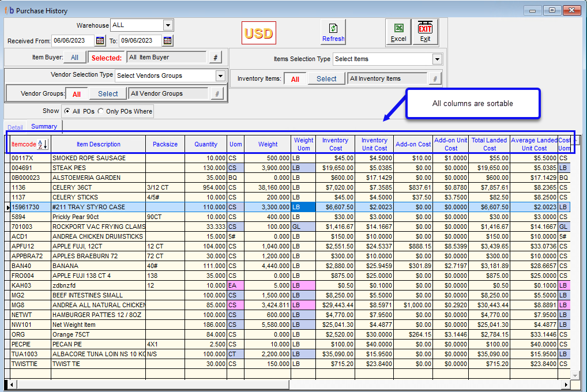Expand the Warehouse dropdown
The image size is (587, 392).
pos(168,25)
